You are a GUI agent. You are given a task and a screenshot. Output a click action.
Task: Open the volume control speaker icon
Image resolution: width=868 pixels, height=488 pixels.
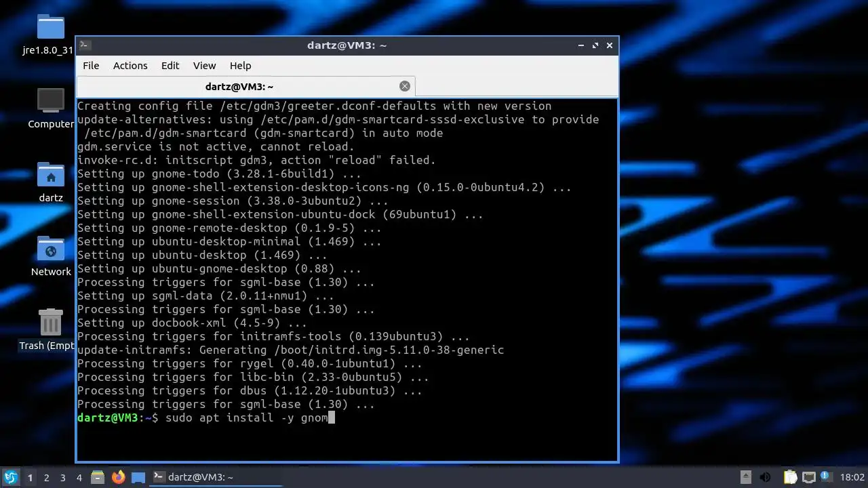766,477
